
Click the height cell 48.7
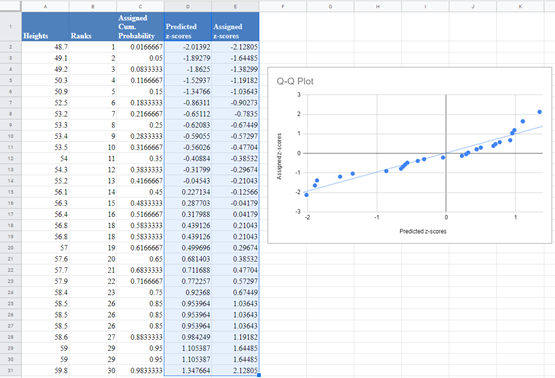(x=46, y=47)
